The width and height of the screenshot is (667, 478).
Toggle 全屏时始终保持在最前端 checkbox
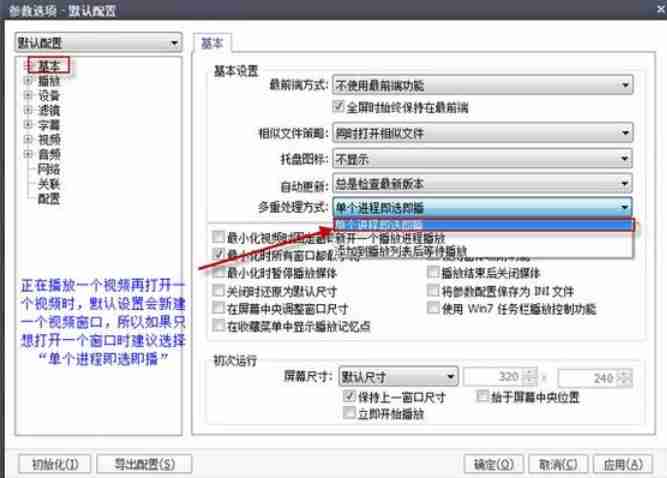pos(338,106)
